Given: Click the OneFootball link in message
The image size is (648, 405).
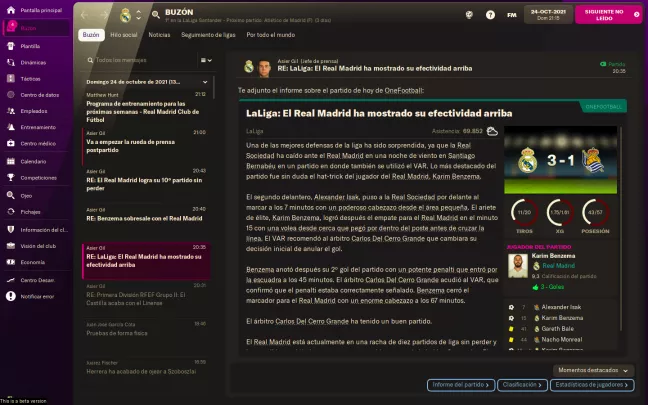Looking at the screenshot, I should [x=403, y=91].
